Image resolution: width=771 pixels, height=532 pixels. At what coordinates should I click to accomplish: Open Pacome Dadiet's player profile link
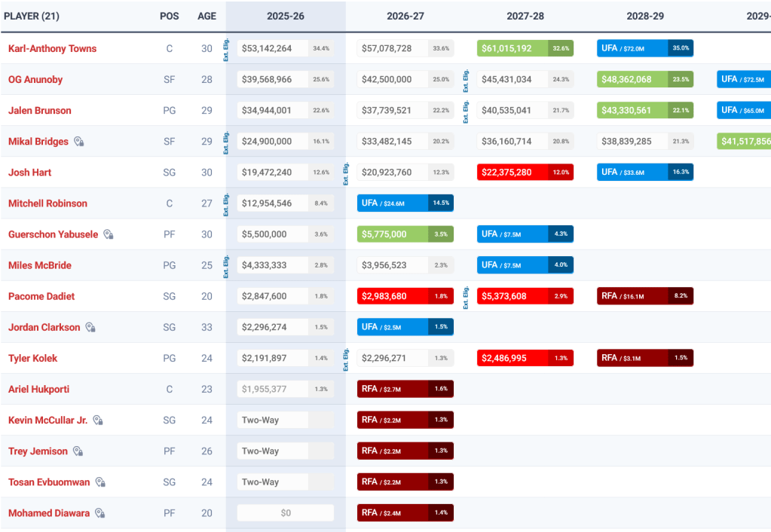[x=41, y=296]
